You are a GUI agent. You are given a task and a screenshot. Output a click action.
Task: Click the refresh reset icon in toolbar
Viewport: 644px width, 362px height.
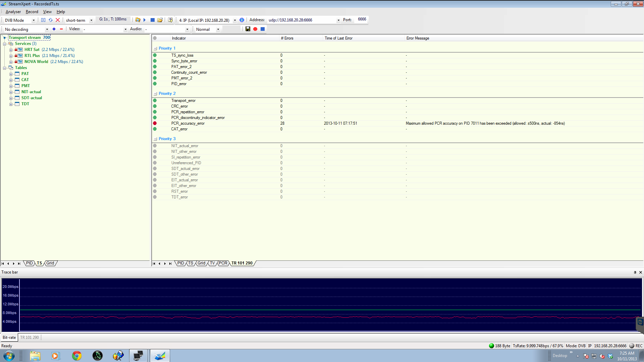pyautogui.click(x=51, y=20)
